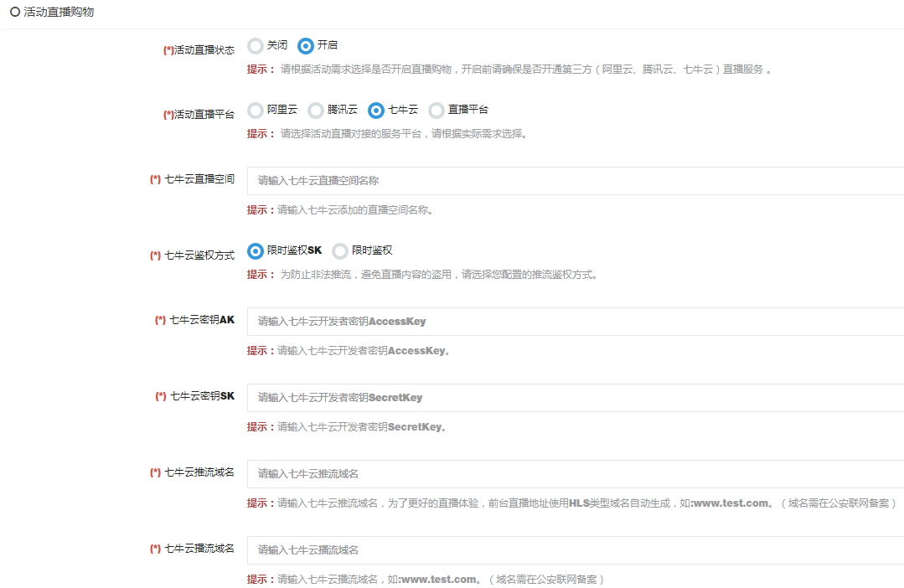Click hint mentioning HLS类型域名自动生成
Screen dimensions: 904x588
click(x=573, y=503)
